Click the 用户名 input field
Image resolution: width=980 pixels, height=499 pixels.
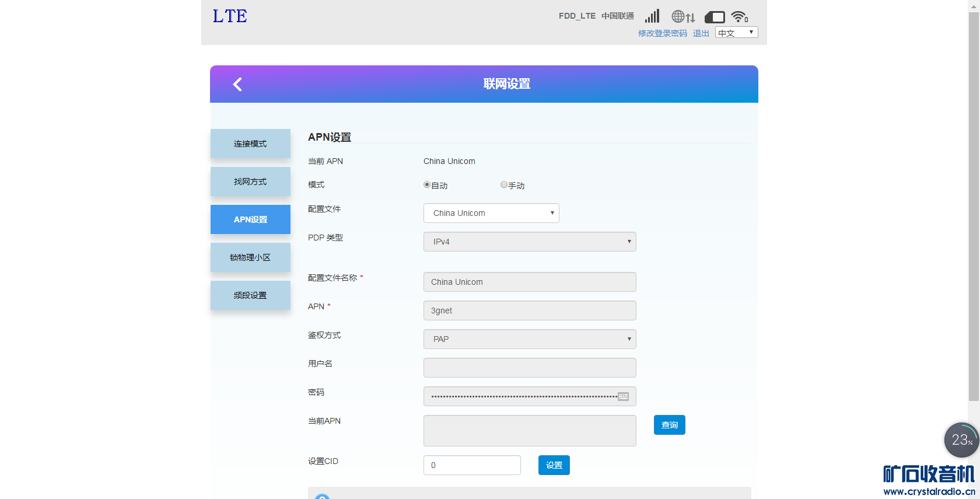click(530, 368)
